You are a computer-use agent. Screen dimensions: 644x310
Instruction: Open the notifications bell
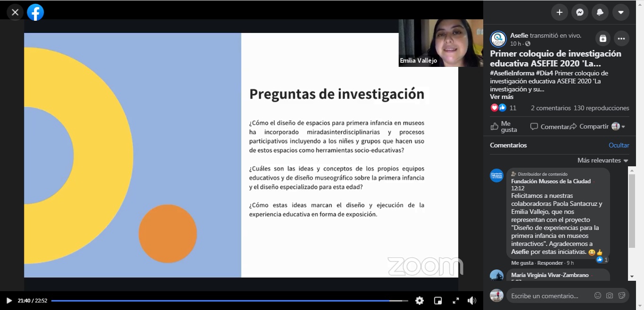(x=600, y=12)
